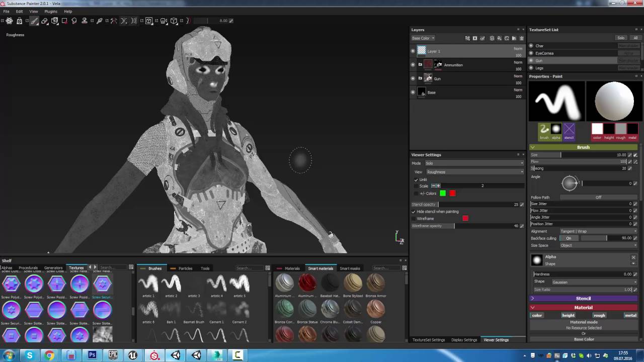The width and height of the screenshot is (644, 362).
Task: Click the Substance Painter taskbar icon
Action: (x=154, y=355)
